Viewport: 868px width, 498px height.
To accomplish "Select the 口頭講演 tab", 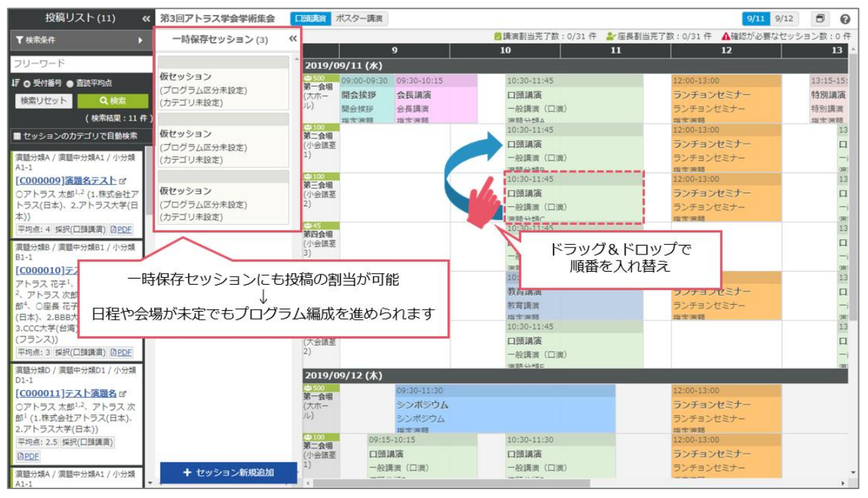I will (310, 19).
